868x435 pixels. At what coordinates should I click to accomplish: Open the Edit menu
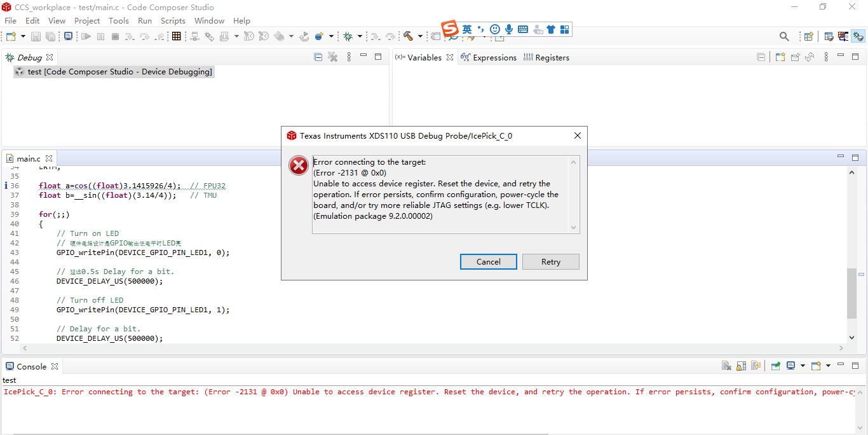coord(32,20)
